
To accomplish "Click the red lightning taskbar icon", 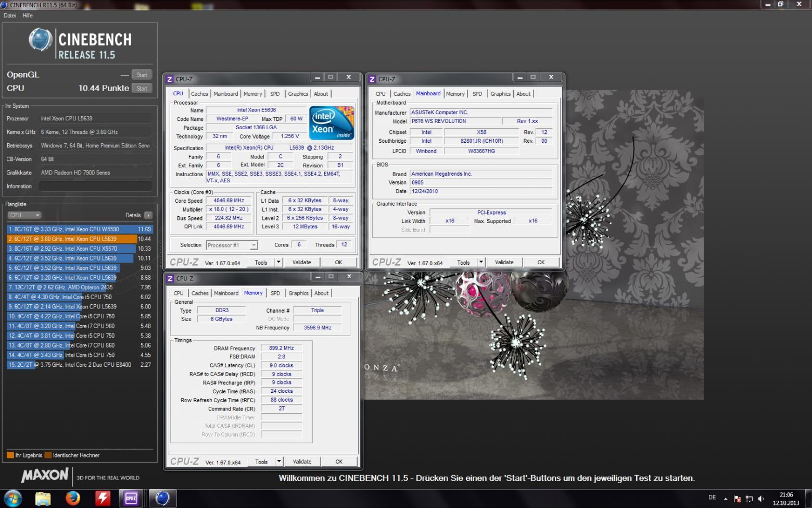I will 103,499.
